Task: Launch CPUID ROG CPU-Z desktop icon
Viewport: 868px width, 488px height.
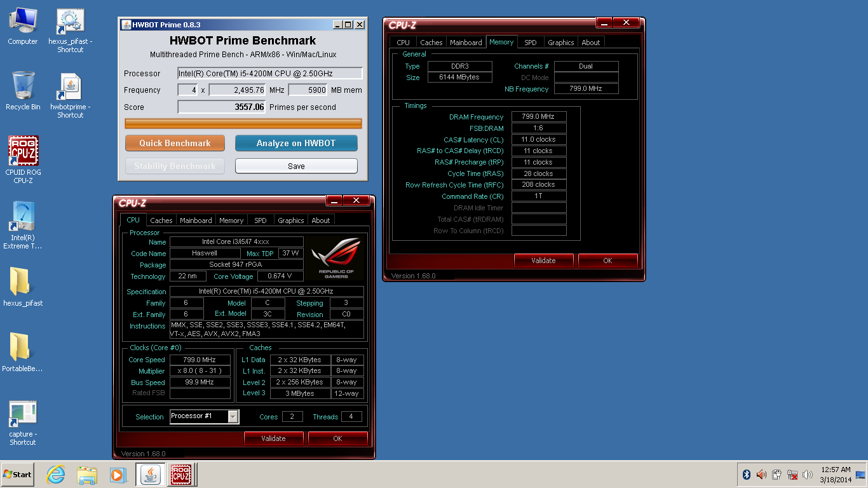Action: point(23,160)
